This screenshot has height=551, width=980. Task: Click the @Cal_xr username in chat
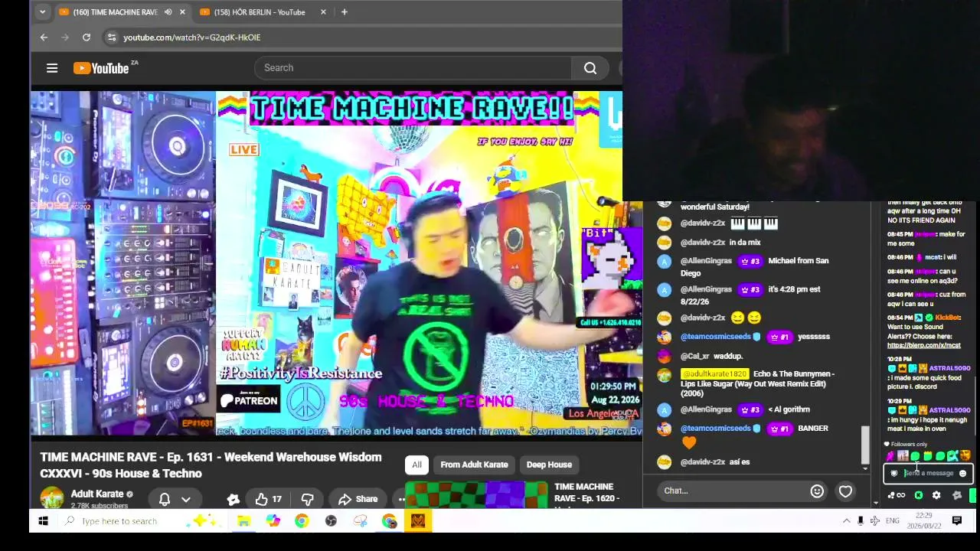tap(695, 356)
